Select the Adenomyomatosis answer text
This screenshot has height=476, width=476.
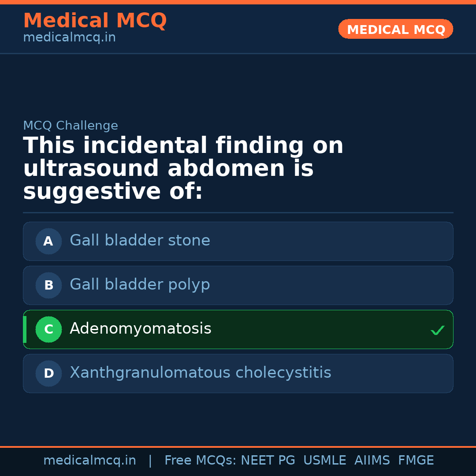coord(140,329)
